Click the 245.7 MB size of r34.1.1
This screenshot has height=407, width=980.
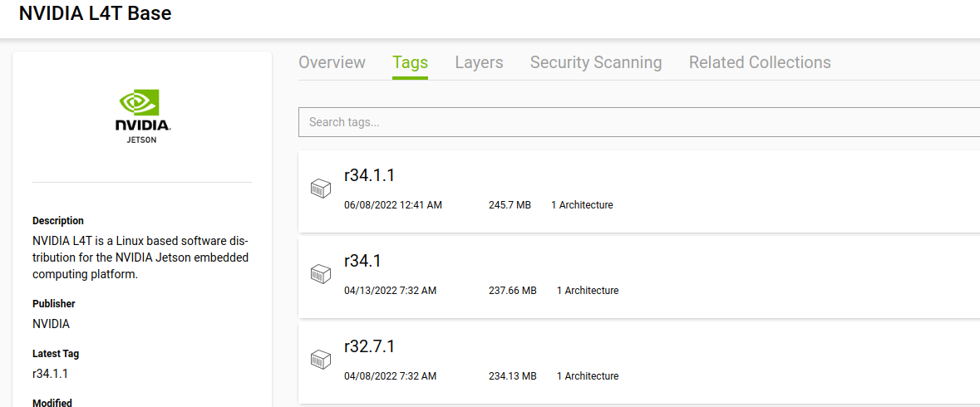pos(510,205)
